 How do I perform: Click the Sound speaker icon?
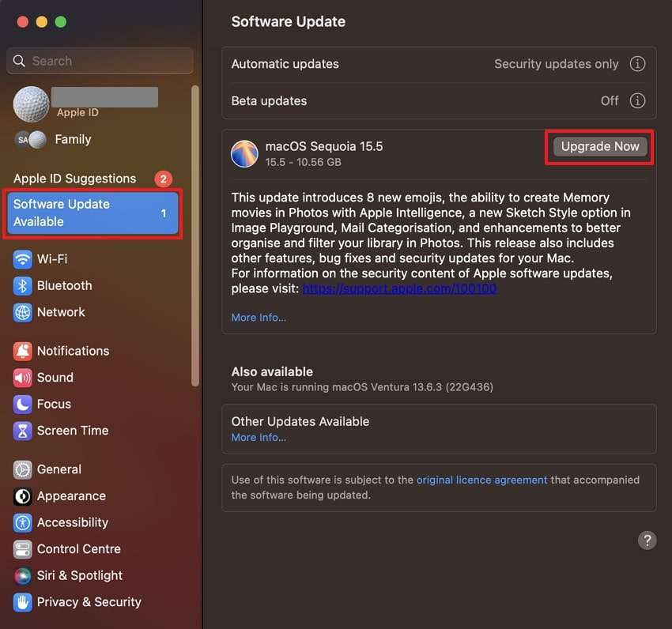coord(22,378)
